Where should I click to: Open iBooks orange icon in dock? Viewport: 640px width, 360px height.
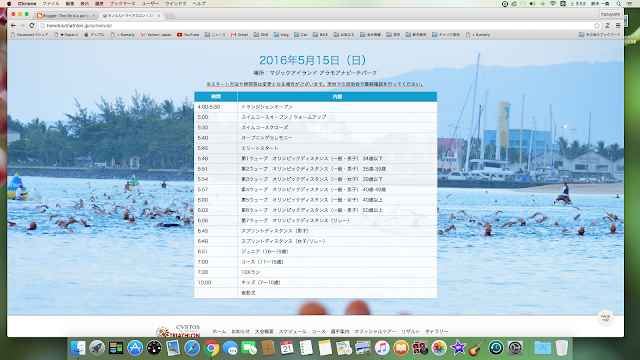click(401, 348)
